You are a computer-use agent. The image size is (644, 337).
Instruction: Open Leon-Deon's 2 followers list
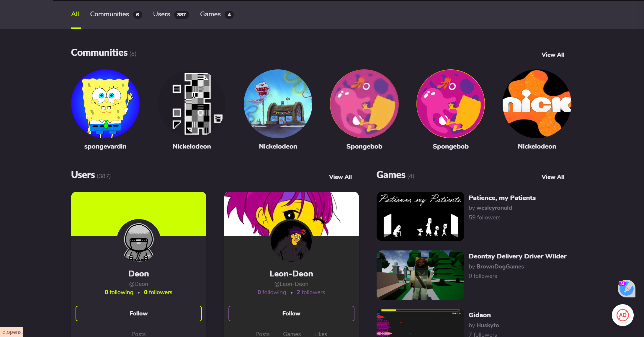click(310, 292)
